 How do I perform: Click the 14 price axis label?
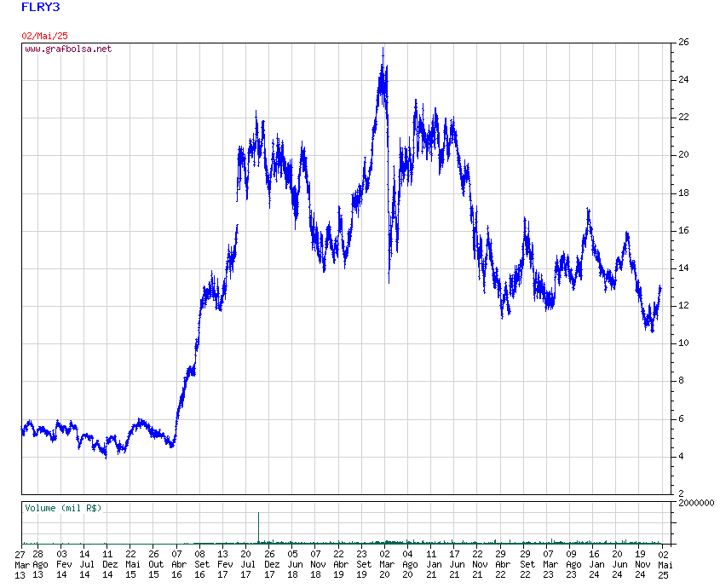click(x=683, y=268)
